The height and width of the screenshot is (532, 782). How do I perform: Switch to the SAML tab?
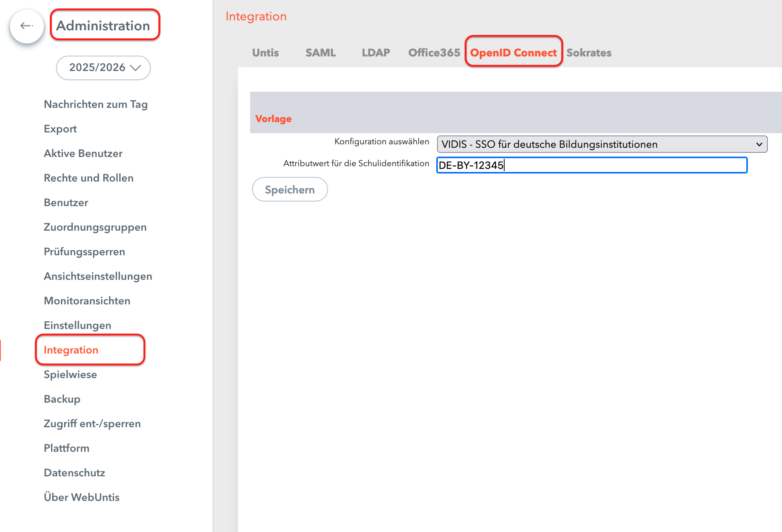320,53
